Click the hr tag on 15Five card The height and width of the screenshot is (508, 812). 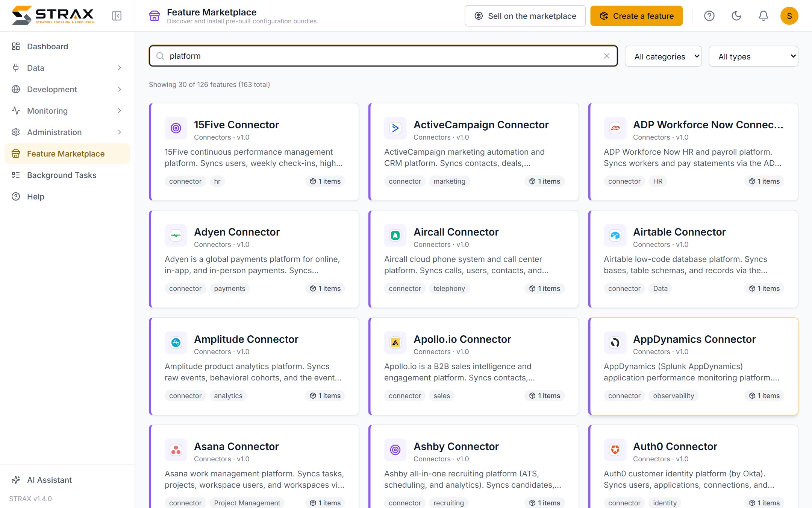pos(217,181)
